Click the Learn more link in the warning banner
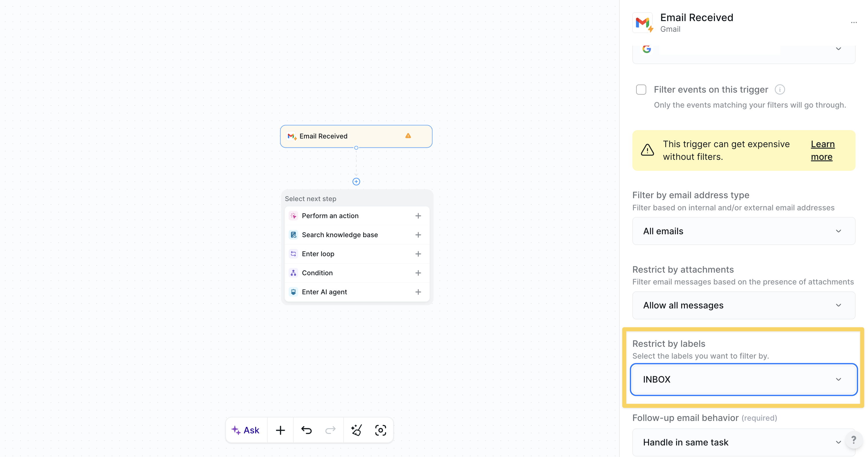 click(x=822, y=150)
